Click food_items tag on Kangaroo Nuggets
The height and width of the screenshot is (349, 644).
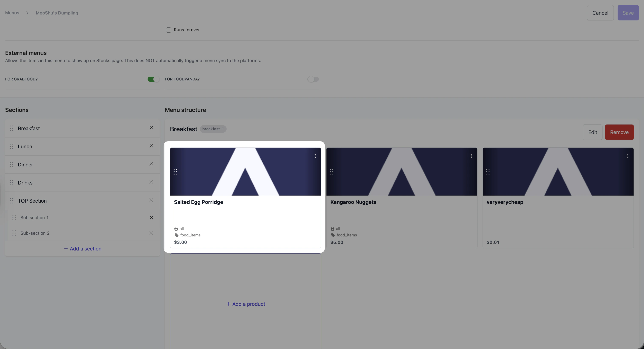[x=346, y=235]
